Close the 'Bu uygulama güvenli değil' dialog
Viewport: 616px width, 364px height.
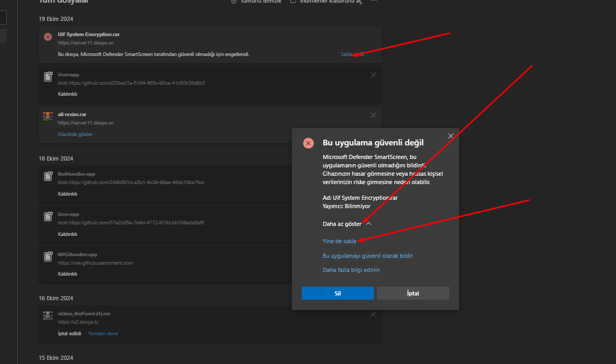(x=451, y=136)
